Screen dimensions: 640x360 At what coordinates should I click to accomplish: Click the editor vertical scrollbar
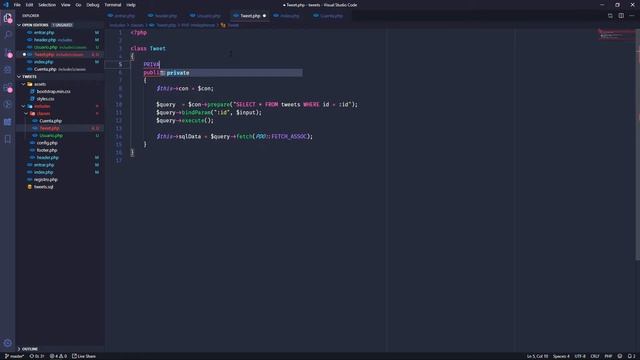pyautogui.click(x=638, y=143)
